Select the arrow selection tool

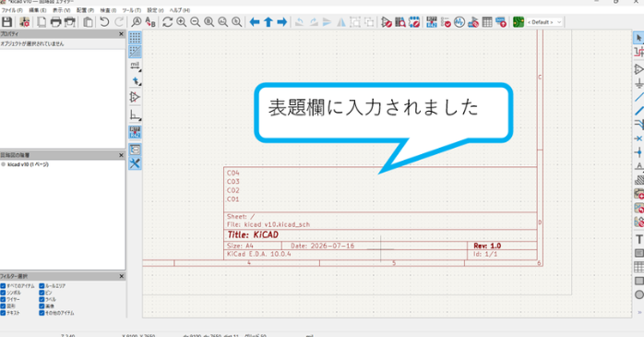click(x=638, y=38)
